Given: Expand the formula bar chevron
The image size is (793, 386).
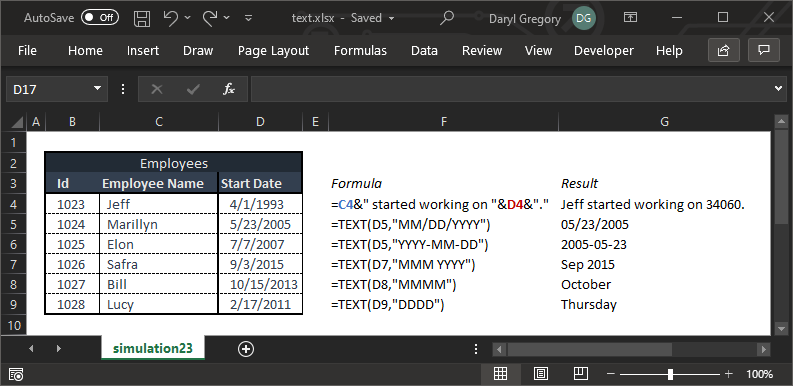Looking at the screenshot, I should [x=778, y=89].
